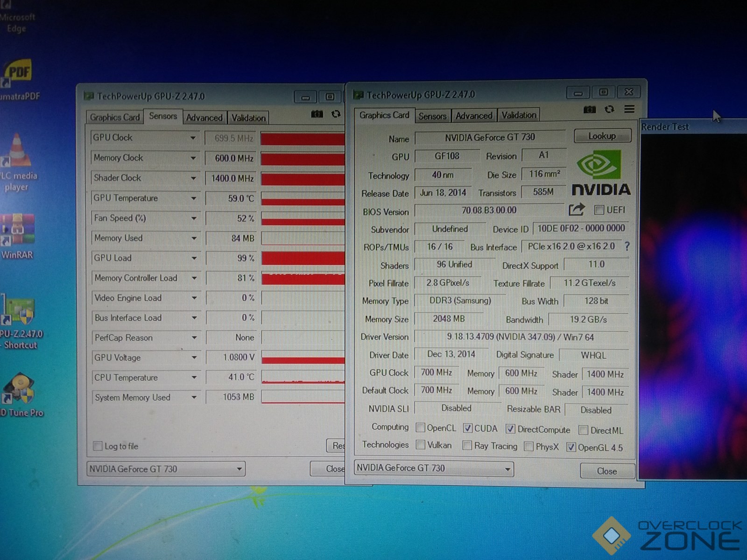Image resolution: width=747 pixels, height=560 pixels.
Task: Open Advanced tab in left window
Action: pos(204,118)
